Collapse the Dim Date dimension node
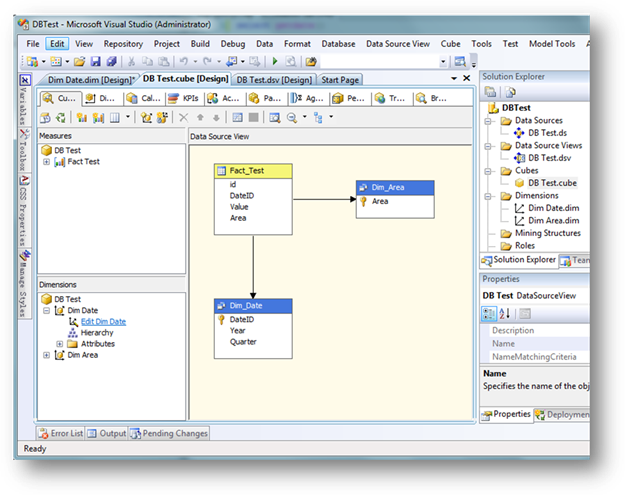This screenshot has width=625, height=495. coord(46,310)
